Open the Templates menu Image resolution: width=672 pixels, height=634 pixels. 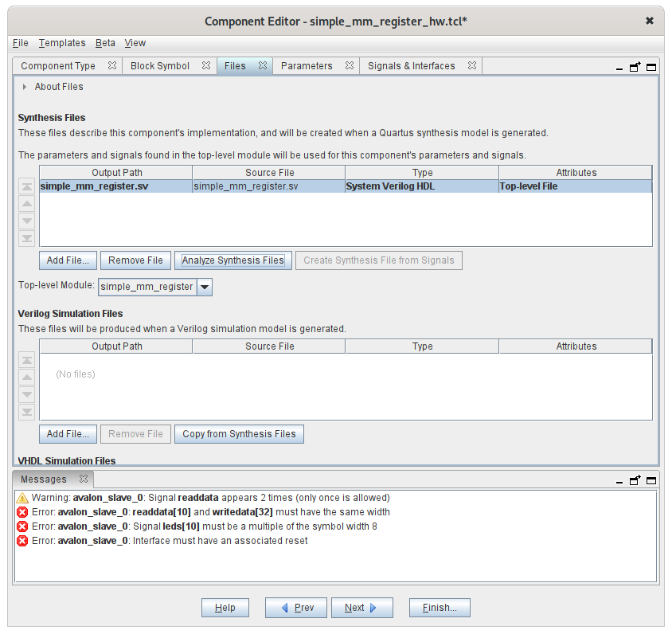click(x=62, y=43)
